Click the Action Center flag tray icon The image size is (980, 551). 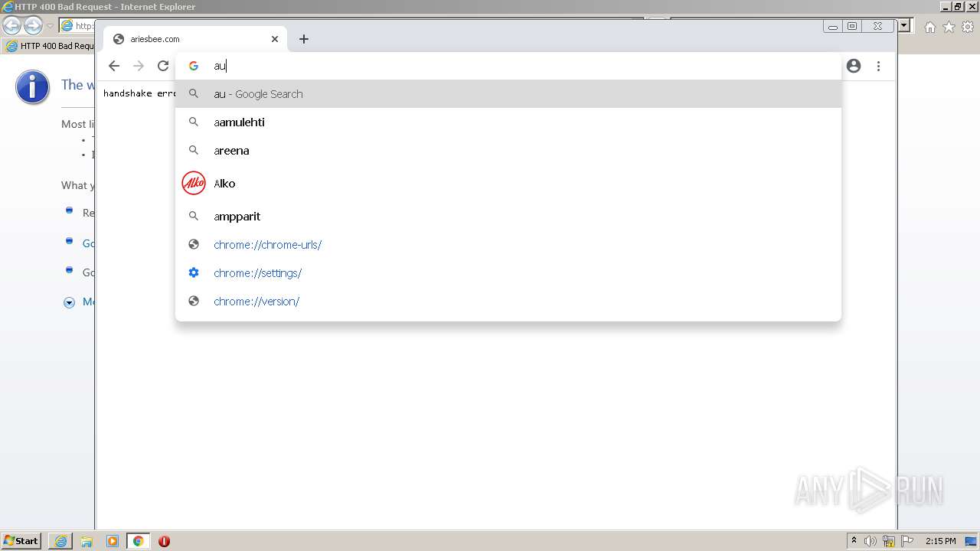(x=907, y=541)
